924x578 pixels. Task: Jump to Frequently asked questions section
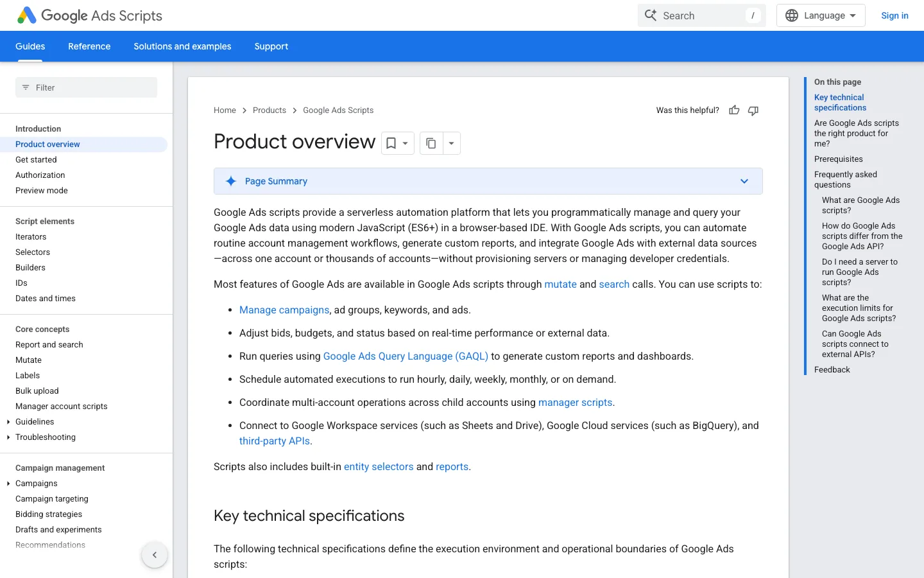coord(845,180)
